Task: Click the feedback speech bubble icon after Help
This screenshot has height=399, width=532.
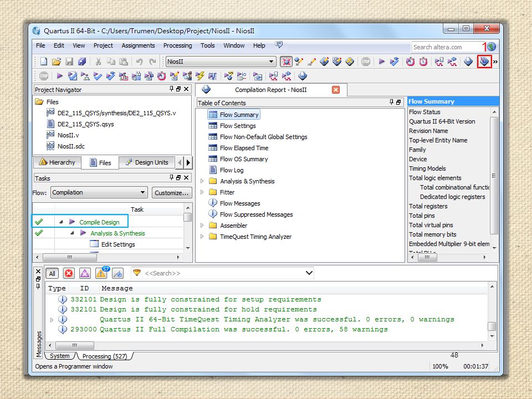Action: pos(279,45)
